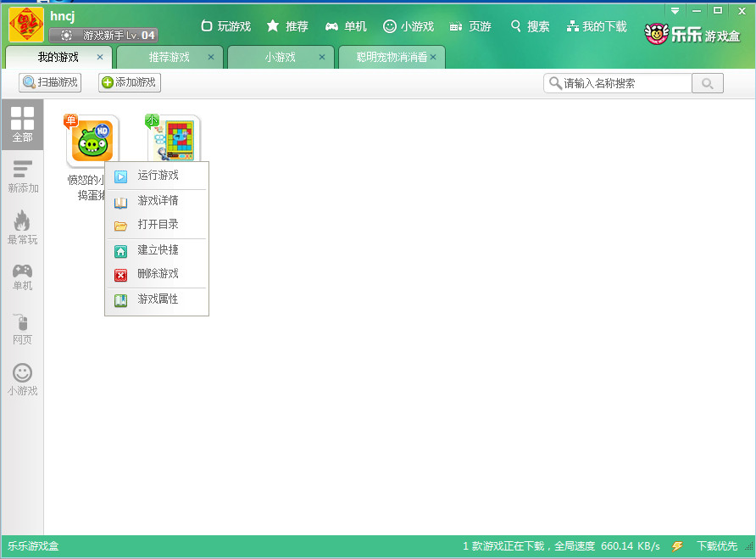Screen dimensions: 756x559
Task: Focus the 请输入名称搜索 search field
Action: (618, 83)
